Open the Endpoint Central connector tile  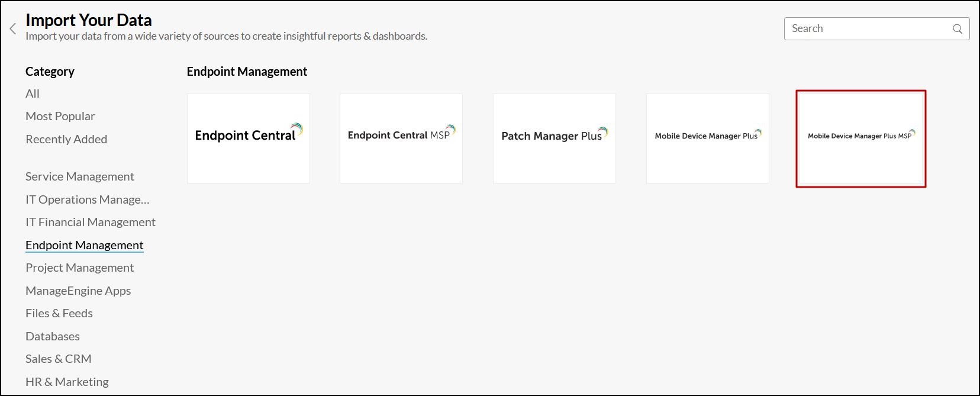pos(249,139)
